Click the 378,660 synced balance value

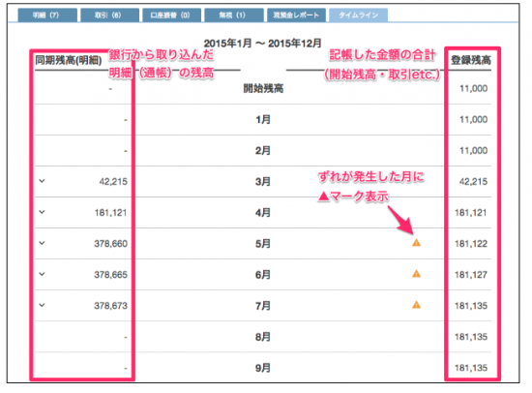click(110, 244)
